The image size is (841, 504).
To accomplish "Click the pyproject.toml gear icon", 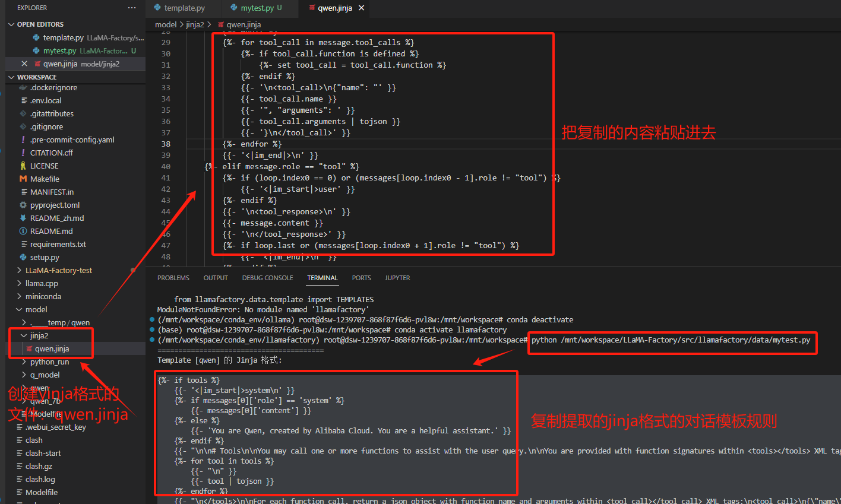I will coord(23,205).
